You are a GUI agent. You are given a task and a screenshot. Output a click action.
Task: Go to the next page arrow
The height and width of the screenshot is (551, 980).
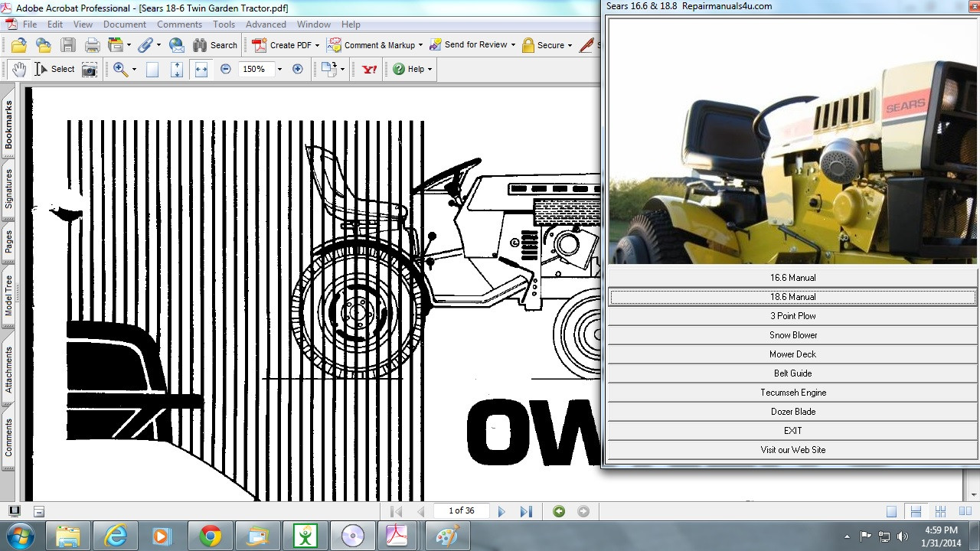pos(501,511)
